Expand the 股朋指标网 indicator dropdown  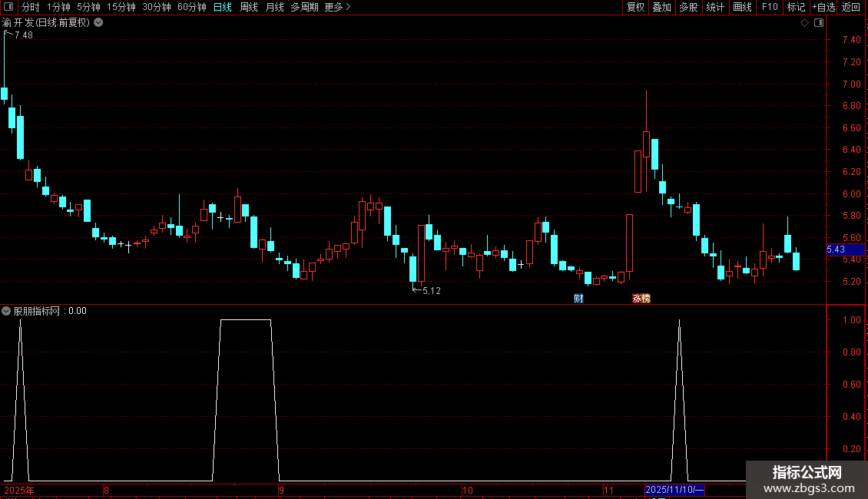[x=6, y=311]
